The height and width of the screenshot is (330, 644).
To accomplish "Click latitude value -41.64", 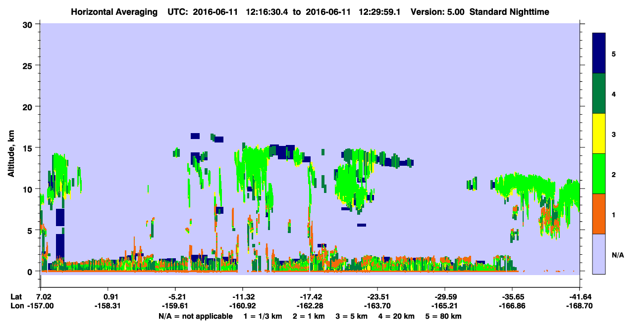I will click(x=580, y=297).
